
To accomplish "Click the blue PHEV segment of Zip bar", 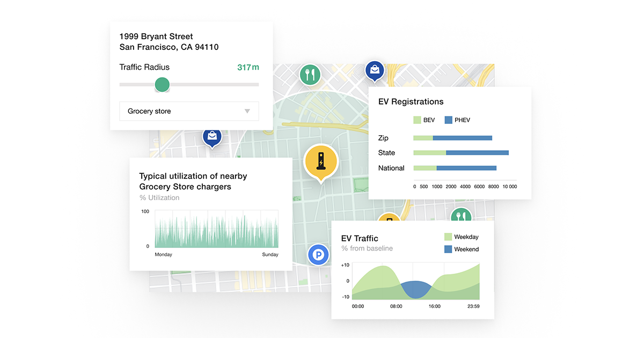I will pos(462,138).
